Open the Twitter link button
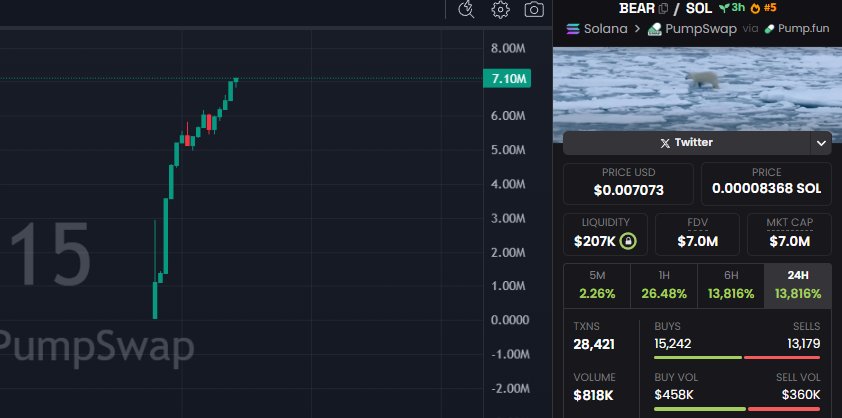 pyautogui.click(x=686, y=143)
